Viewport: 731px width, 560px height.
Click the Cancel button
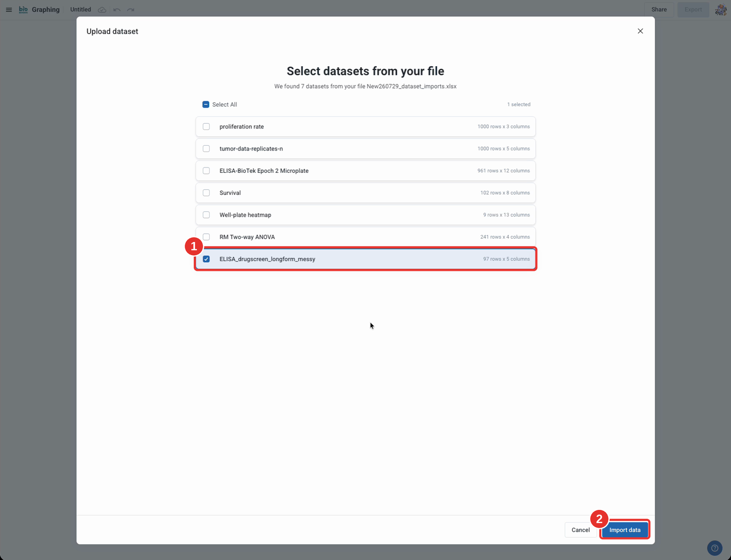tap(580, 530)
